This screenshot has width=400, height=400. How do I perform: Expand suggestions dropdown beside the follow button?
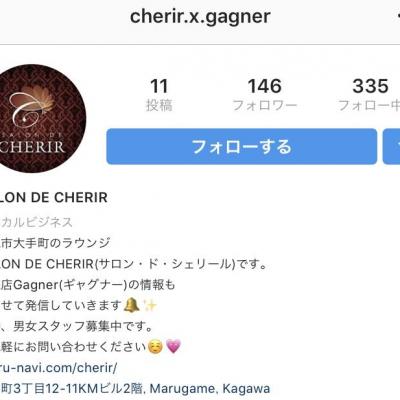[392, 146]
